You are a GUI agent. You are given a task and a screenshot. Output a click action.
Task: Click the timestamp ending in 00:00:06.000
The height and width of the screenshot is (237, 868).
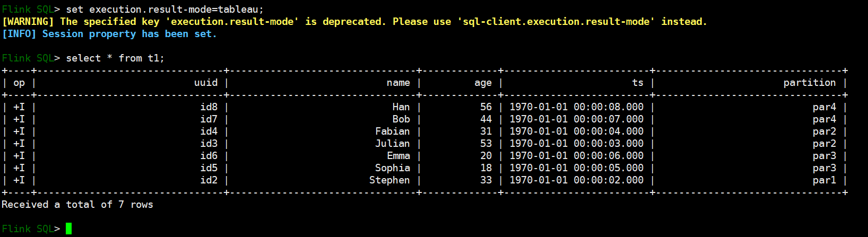click(x=576, y=156)
